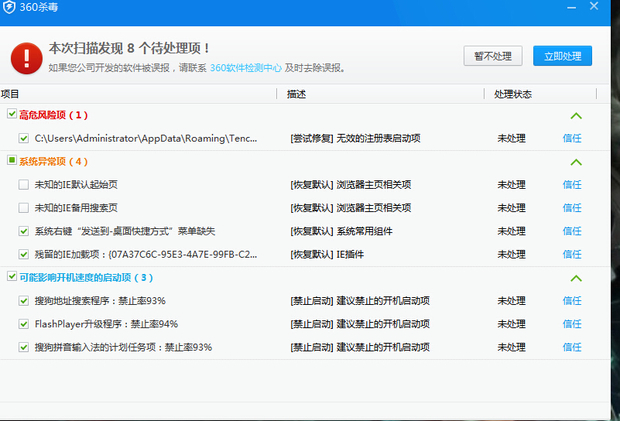Viewport: 620px width, 421px height.
Task: Click the 描述 column header
Action: (x=296, y=93)
